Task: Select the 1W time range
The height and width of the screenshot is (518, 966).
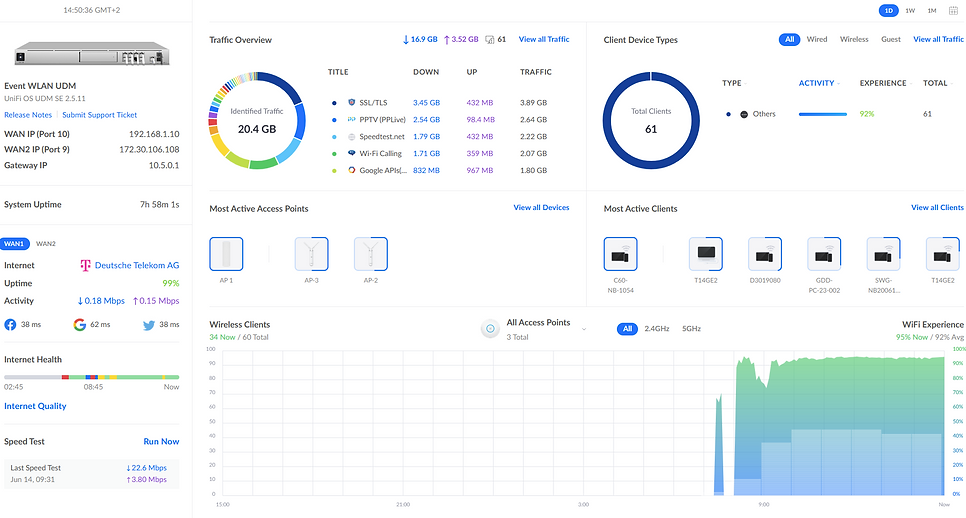Action: pyautogui.click(x=910, y=10)
